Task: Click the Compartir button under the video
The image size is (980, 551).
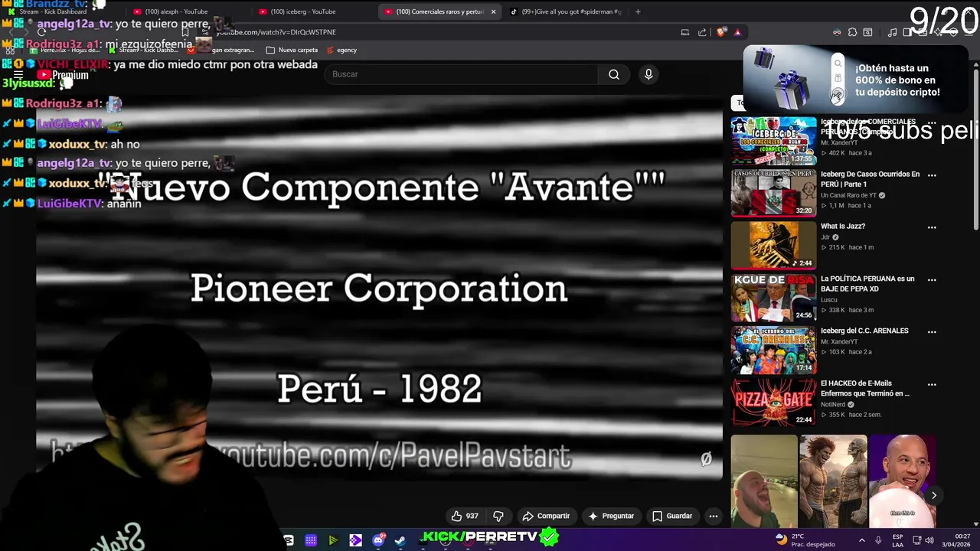Action: click(546, 516)
